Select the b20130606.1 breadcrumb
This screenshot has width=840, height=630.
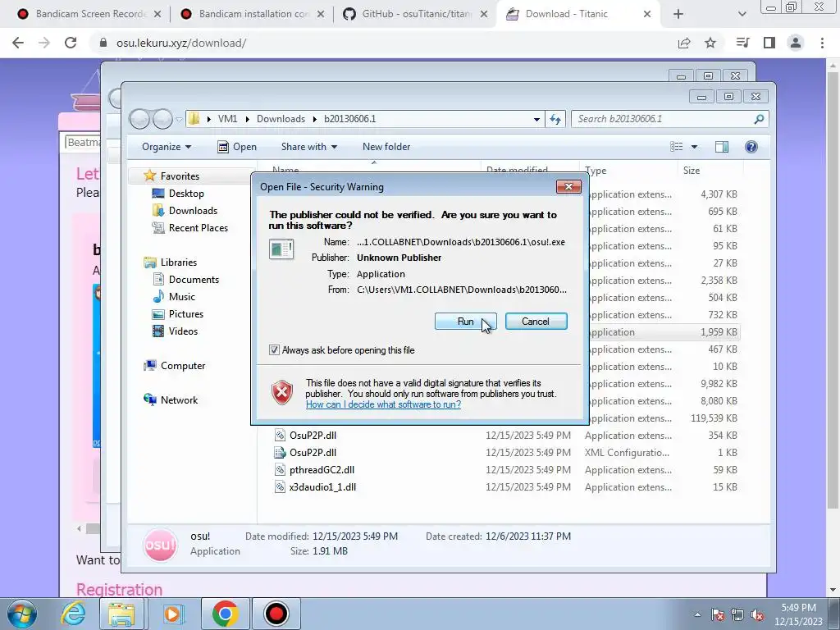tap(349, 119)
